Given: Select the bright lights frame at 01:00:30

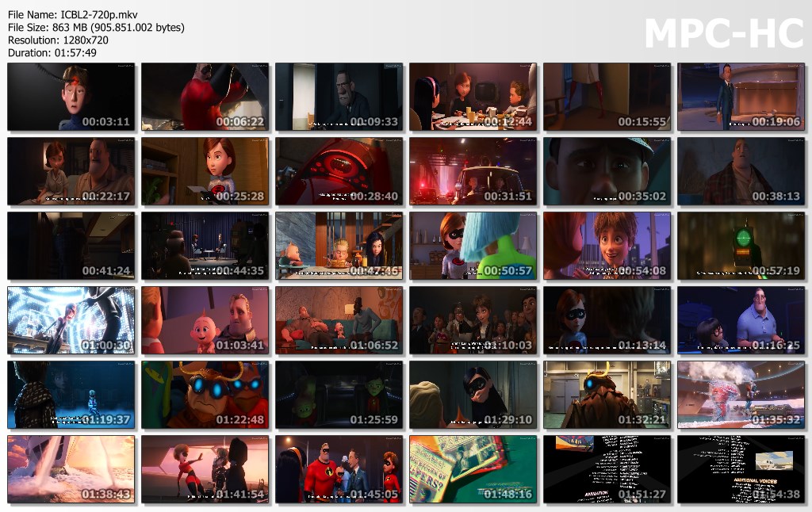Looking at the screenshot, I should tap(71, 320).
